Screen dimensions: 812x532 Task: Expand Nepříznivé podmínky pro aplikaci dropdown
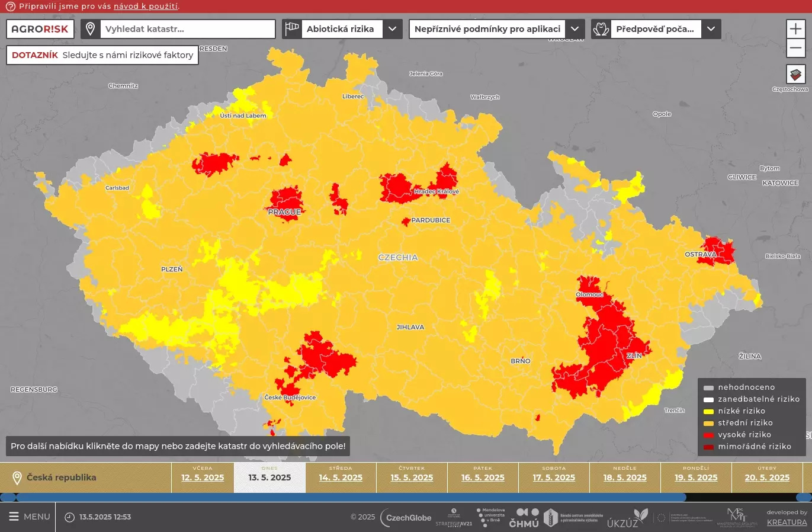(x=575, y=29)
